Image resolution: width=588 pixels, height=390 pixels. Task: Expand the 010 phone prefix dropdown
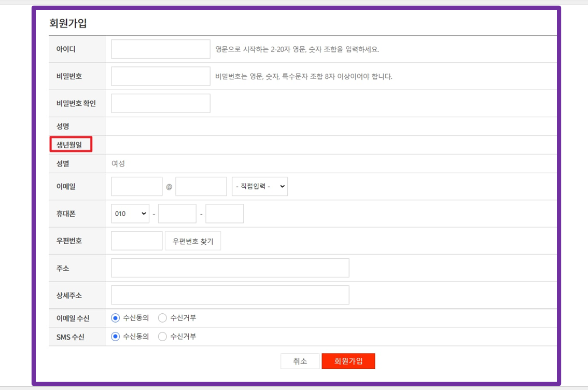(x=130, y=214)
